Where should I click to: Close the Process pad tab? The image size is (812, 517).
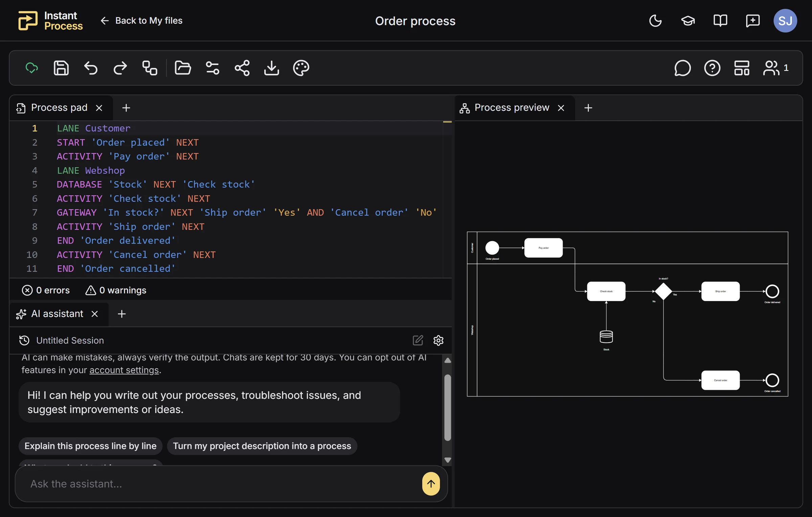click(99, 108)
